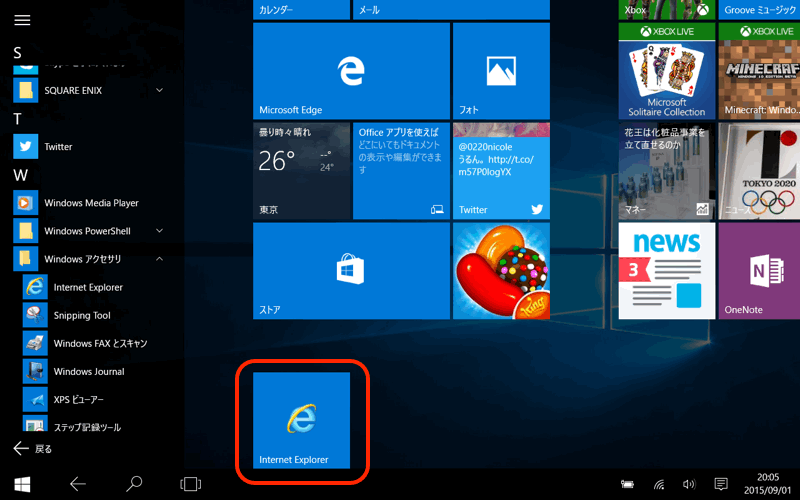Expand the Windows PowerShell folder
The height and width of the screenshot is (500, 800).
160,231
